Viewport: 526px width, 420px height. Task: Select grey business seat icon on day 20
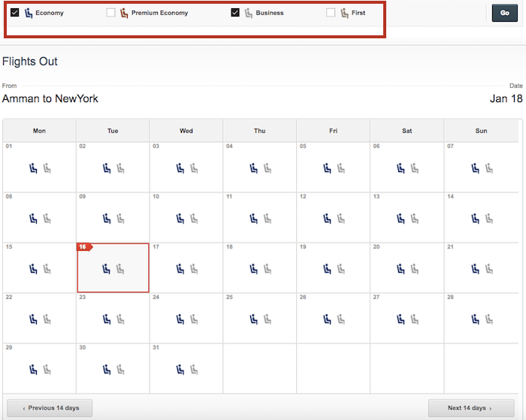(415, 269)
